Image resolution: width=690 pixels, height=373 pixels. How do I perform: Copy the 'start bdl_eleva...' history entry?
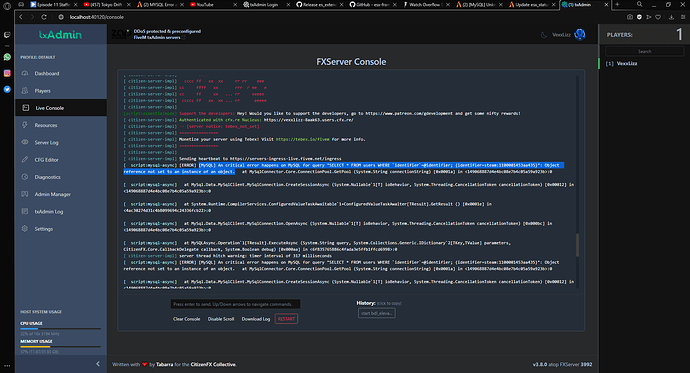(377, 313)
